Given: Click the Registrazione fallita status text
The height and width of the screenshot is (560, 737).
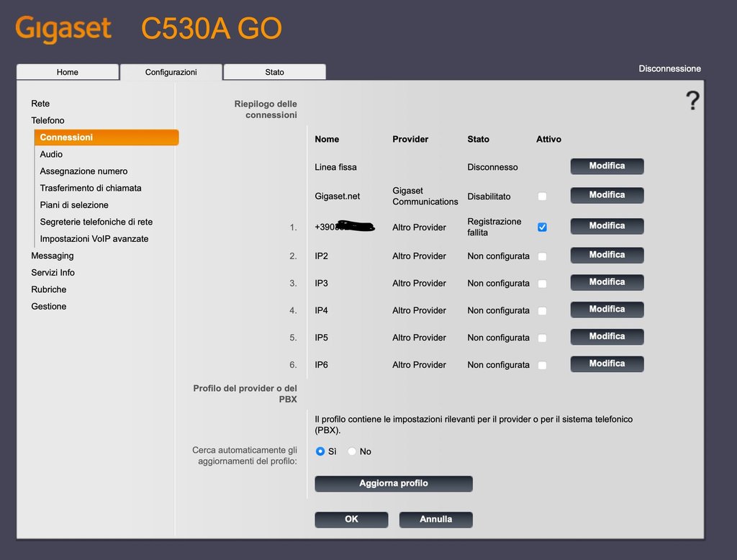Looking at the screenshot, I should (x=494, y=227).
